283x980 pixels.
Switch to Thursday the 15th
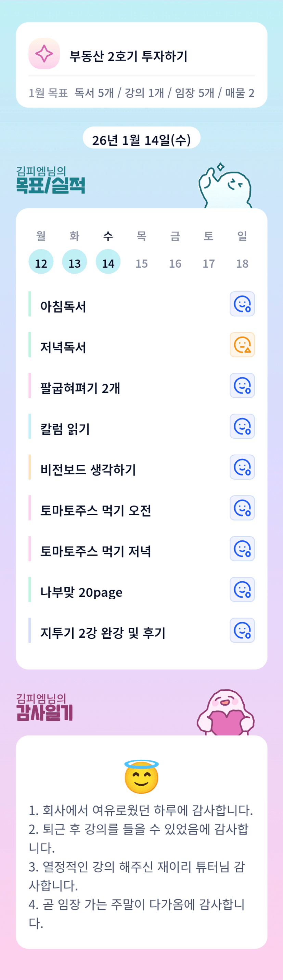pyautogui.click(x=142, y=263)
